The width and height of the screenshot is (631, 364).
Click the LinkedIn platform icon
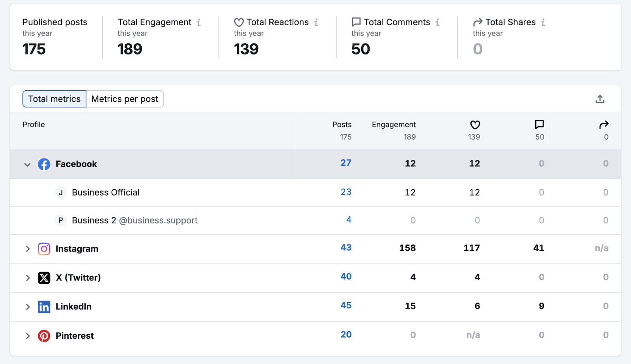coord(44,307)
